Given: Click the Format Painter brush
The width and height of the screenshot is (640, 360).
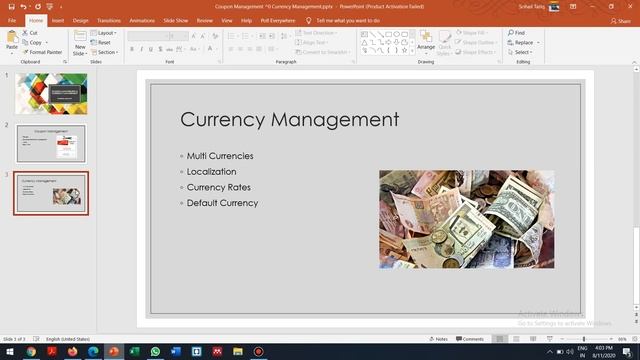Looking at the screenshot, I should (25, 52).
